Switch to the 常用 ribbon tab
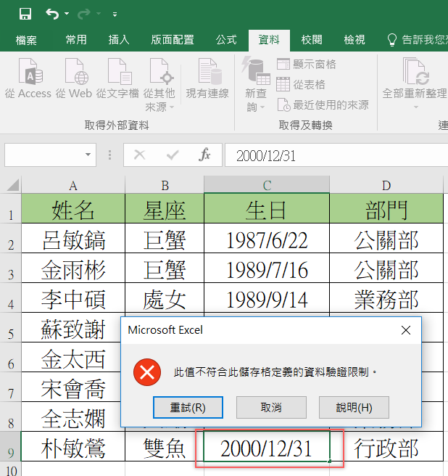The image size is (448, 476). coord(76,40)
